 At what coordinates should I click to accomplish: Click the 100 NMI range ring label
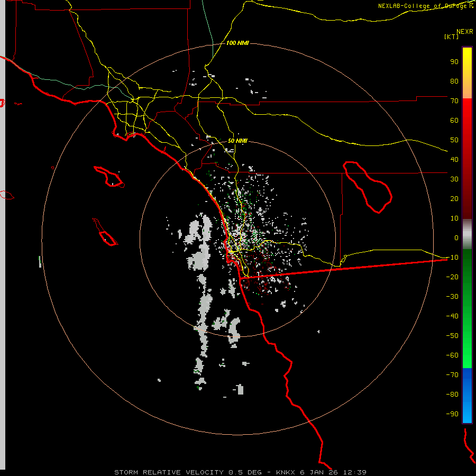click(237, 43)
